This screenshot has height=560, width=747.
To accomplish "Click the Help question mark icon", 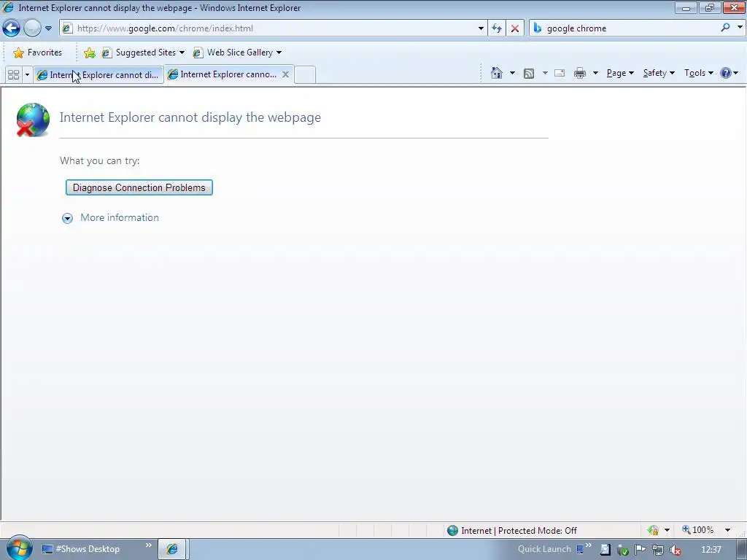I will pyautogui.click(x=725, y=73).
